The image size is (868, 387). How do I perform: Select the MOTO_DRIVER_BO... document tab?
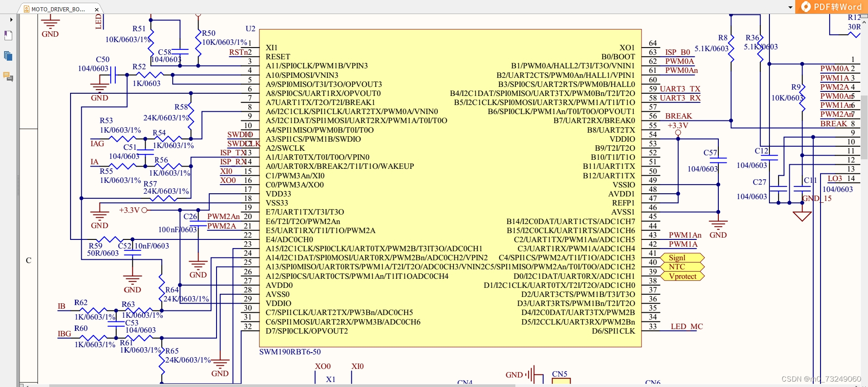tap(58, 9)
